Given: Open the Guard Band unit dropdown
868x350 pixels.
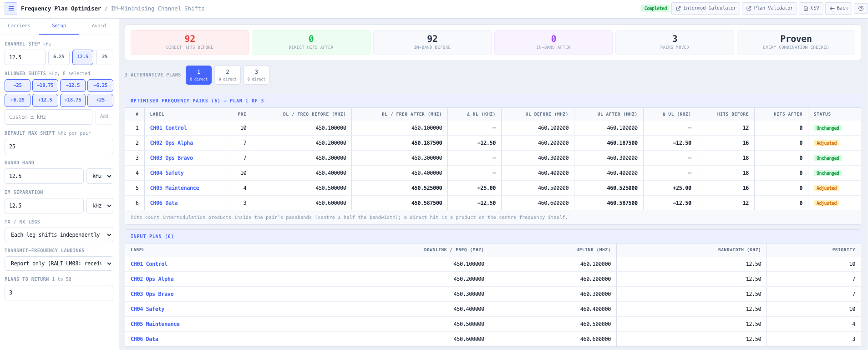Looking at the screenshot, I should tap(100, 176).
